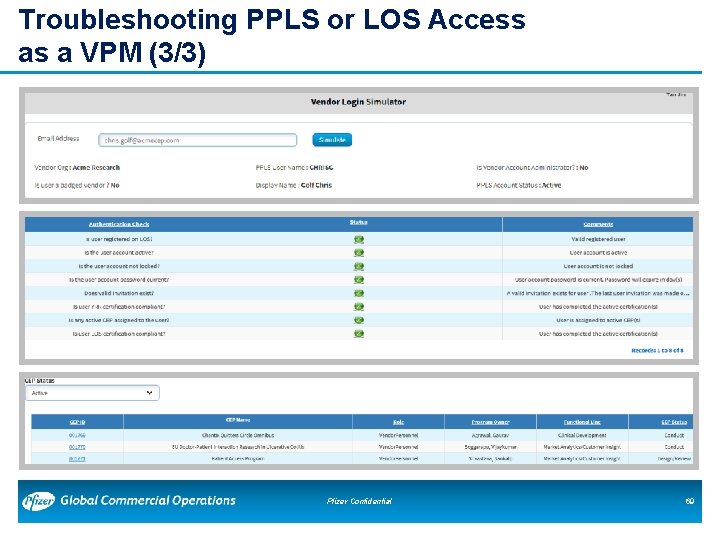The image size is (720, 540).
Task: Select 'User account is not locked' comment
Action: [x=598, y=266]
